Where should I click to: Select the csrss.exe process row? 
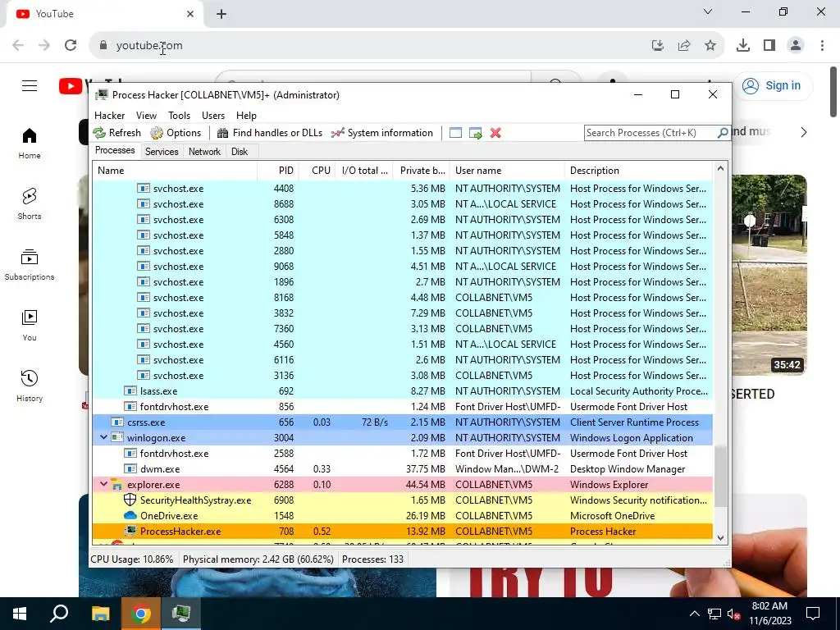[x=402, y=422]
